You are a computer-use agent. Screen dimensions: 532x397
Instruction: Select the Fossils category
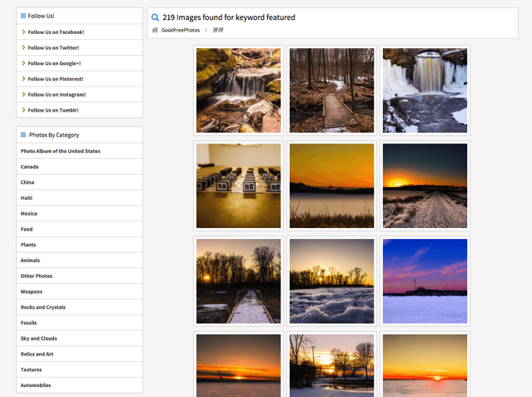(x=28, y=323)
